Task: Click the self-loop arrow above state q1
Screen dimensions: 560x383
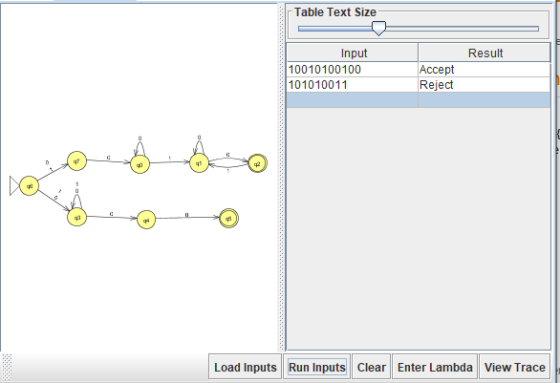Action: coord(199,146)
